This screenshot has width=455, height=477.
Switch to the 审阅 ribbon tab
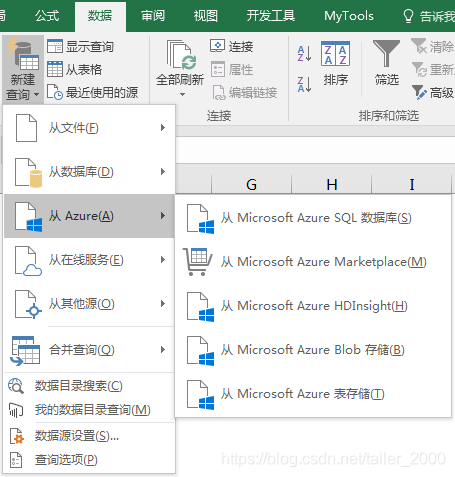click(153, 16)
